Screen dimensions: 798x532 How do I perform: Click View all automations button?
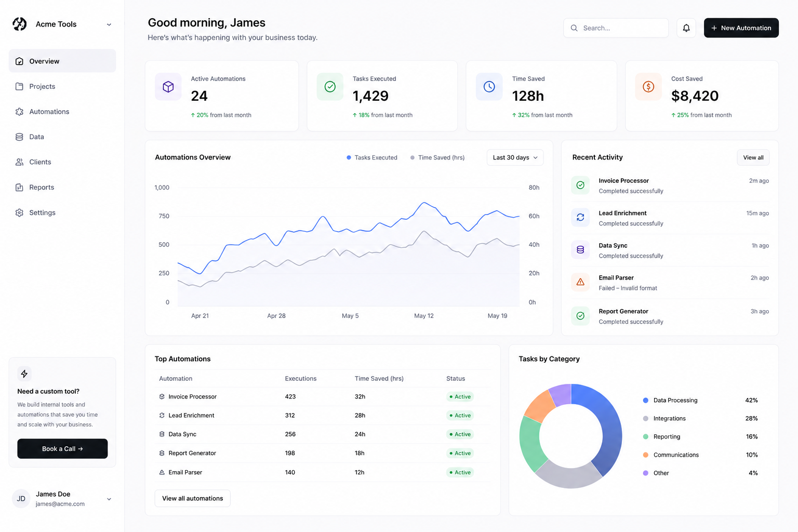tap(192, 498)
